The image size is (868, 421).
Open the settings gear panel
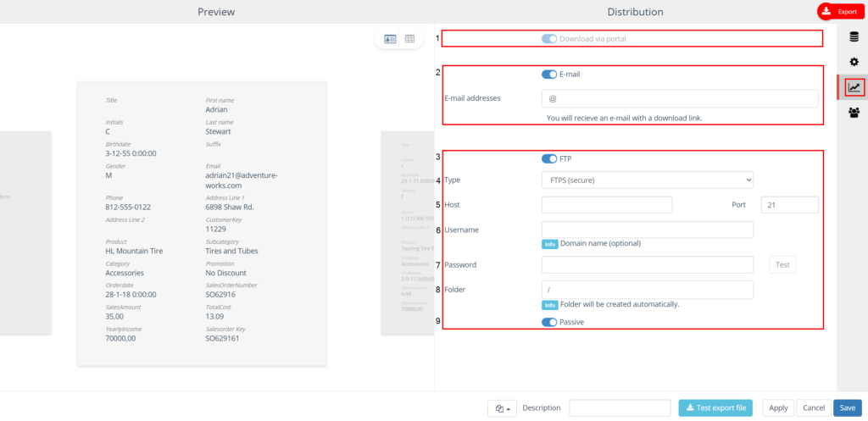854,62
